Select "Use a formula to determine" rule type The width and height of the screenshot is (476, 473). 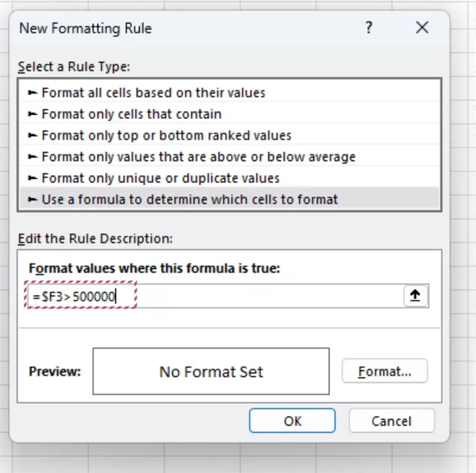(x=190, y=200)
